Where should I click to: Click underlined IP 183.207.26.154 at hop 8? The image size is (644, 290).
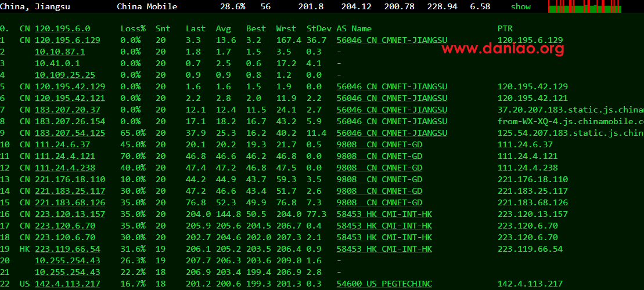click(70, 121)
